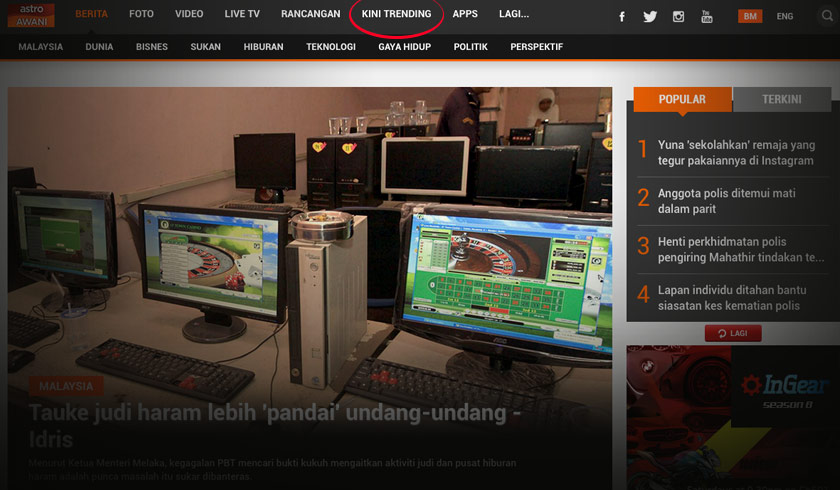
Task: Open the RANCANGAN menu
Action: 311,14
